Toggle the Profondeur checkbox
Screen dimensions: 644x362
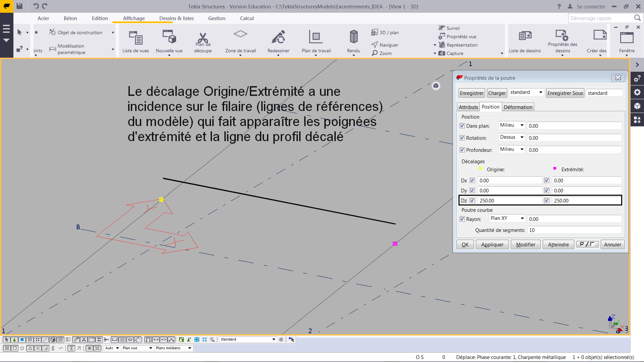(462, 150)
